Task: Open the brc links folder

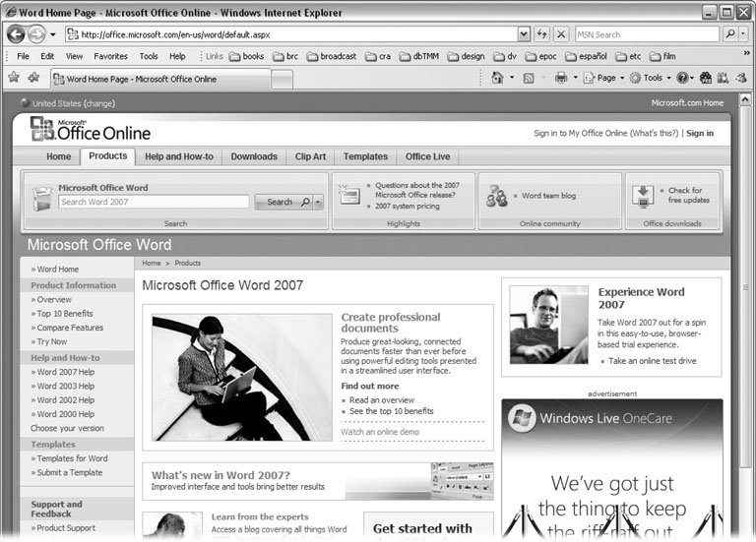Action: click(285, 56)
